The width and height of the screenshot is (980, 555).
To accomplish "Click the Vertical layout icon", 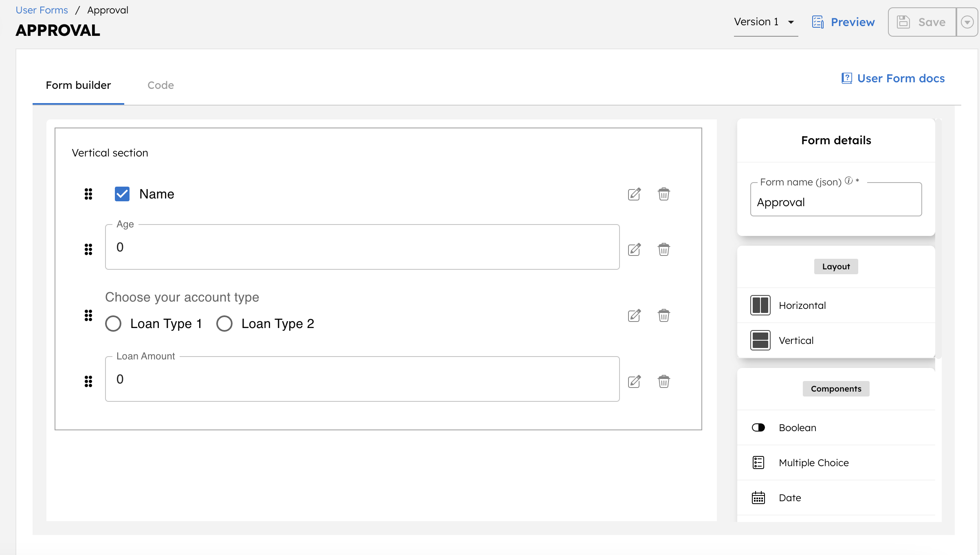I will coord(760,340).
